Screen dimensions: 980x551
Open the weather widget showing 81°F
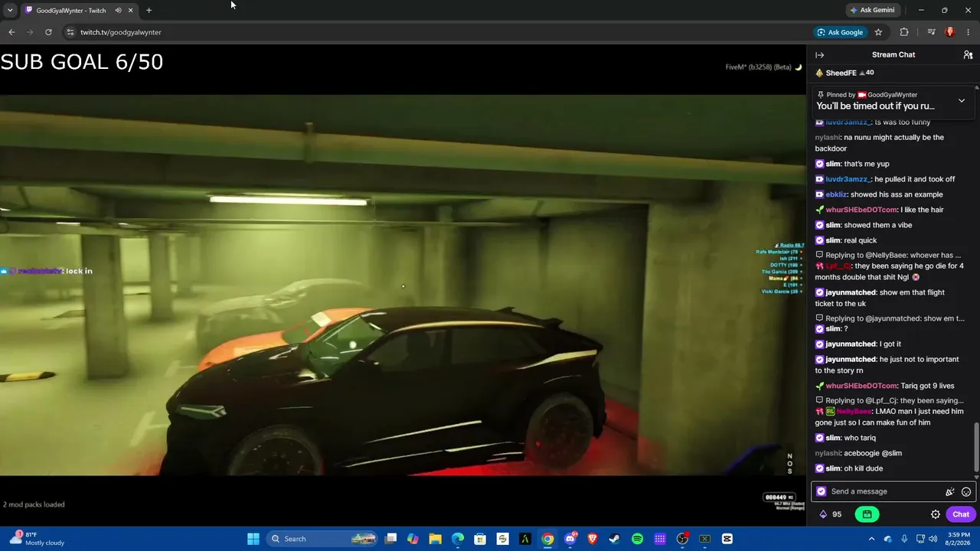(x=37, y=539)
